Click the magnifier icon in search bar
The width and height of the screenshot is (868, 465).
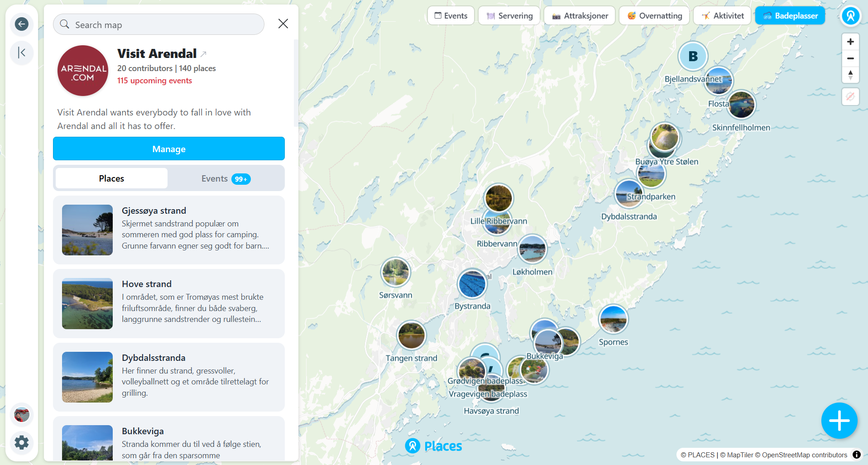[x=65, y=24]
